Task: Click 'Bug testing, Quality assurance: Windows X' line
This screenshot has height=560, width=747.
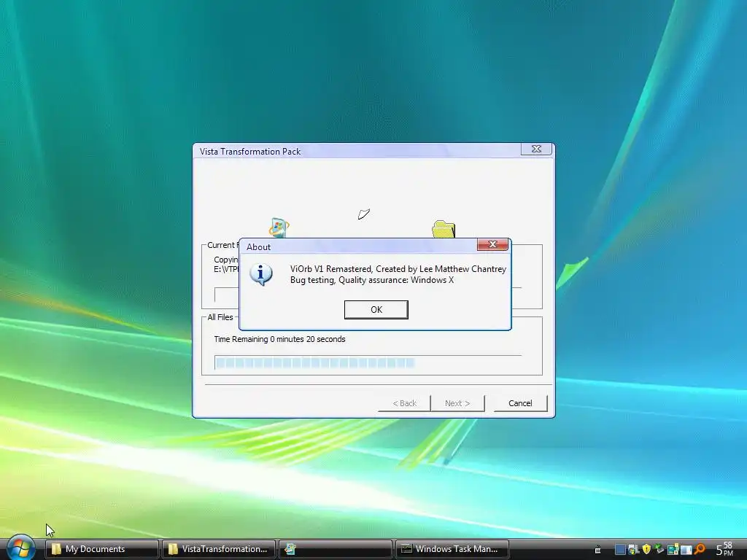Action: (x=371, y=280)
